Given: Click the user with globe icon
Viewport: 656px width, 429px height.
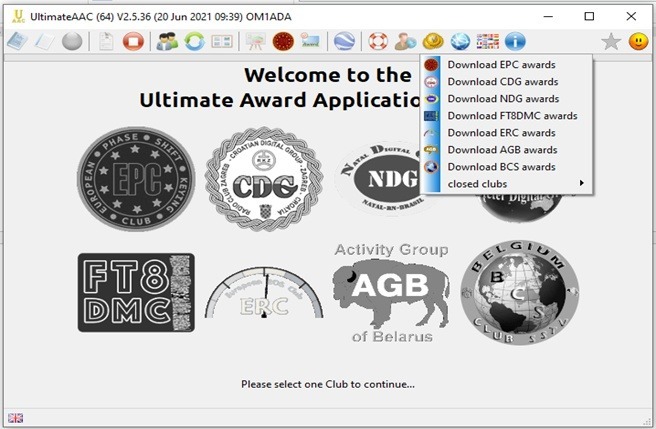Looking at the screenshot, I should [x=405, y=41].
